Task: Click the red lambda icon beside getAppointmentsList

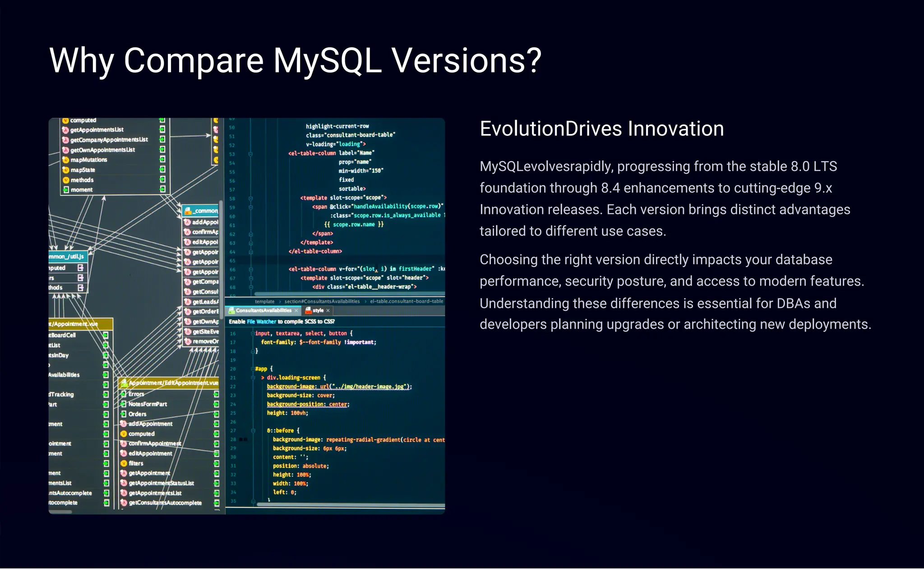Action: pos(65,130)
